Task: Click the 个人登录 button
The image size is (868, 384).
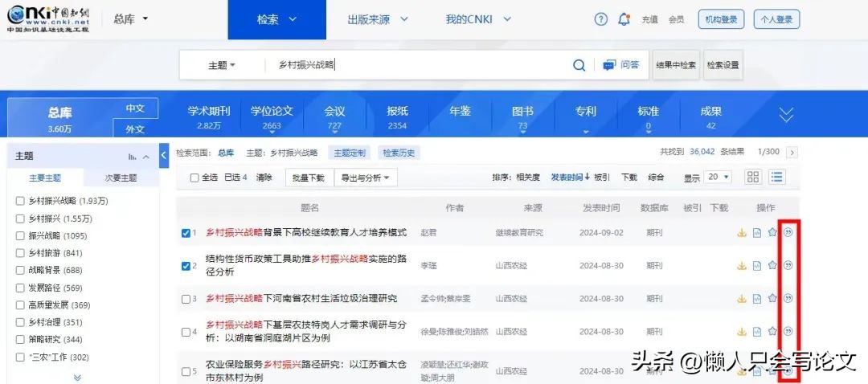Action: [776, 19]
